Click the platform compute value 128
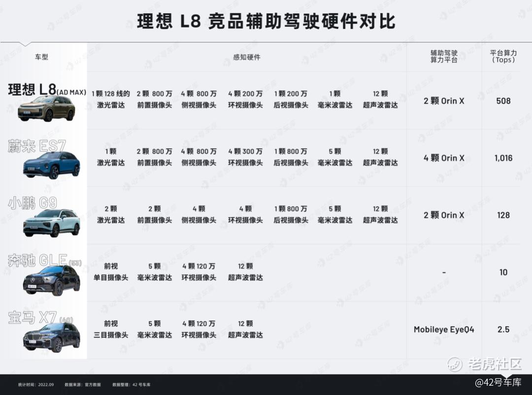532x395 pixels. point(503,215)
